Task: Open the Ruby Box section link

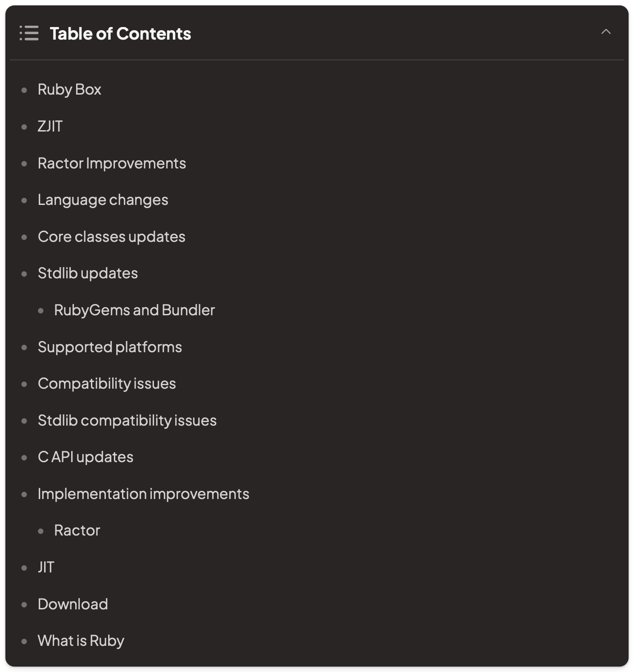Action: [x=69, y=90]
